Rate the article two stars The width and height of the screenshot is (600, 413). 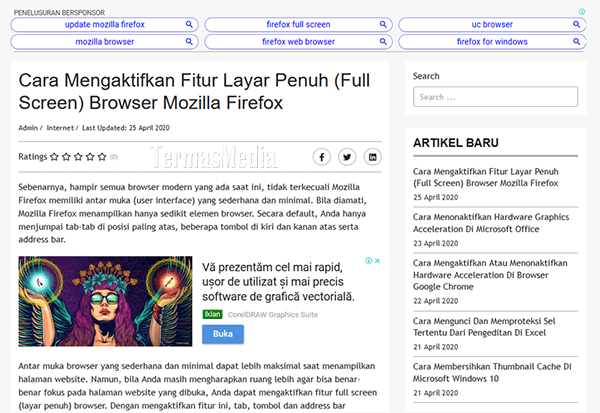66,157
